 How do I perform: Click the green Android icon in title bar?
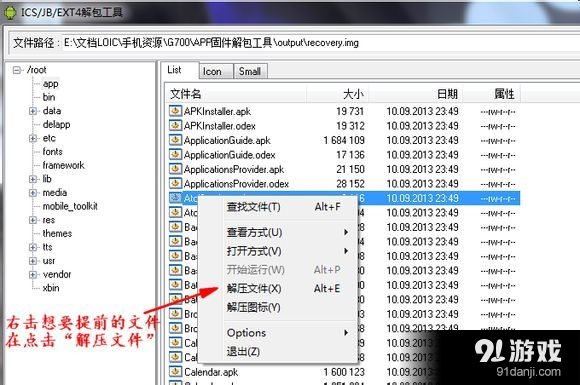click(x=10, y=12)
